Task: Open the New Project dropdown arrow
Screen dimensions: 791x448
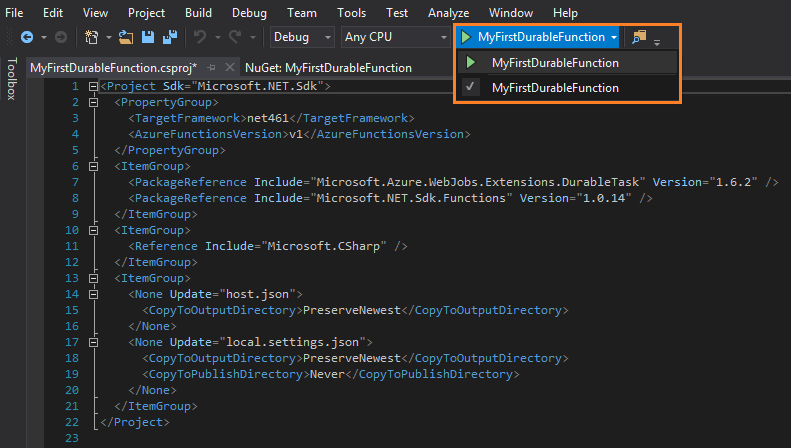Action: [x=108, y=37]
